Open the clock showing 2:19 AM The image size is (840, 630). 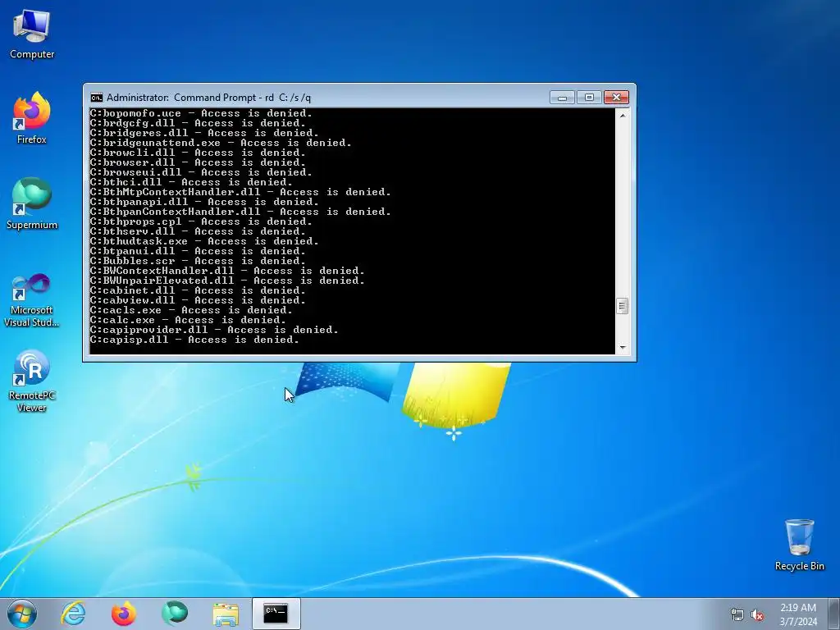(797, 614)
